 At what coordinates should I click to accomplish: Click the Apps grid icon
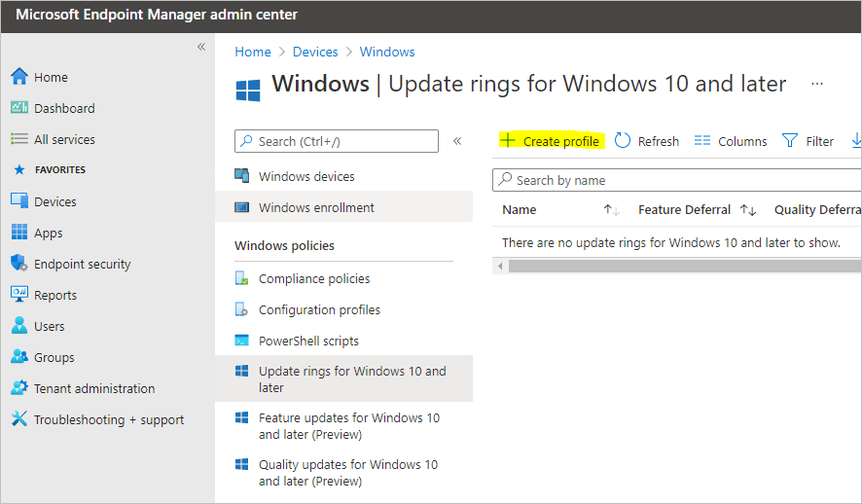[19, 232]
